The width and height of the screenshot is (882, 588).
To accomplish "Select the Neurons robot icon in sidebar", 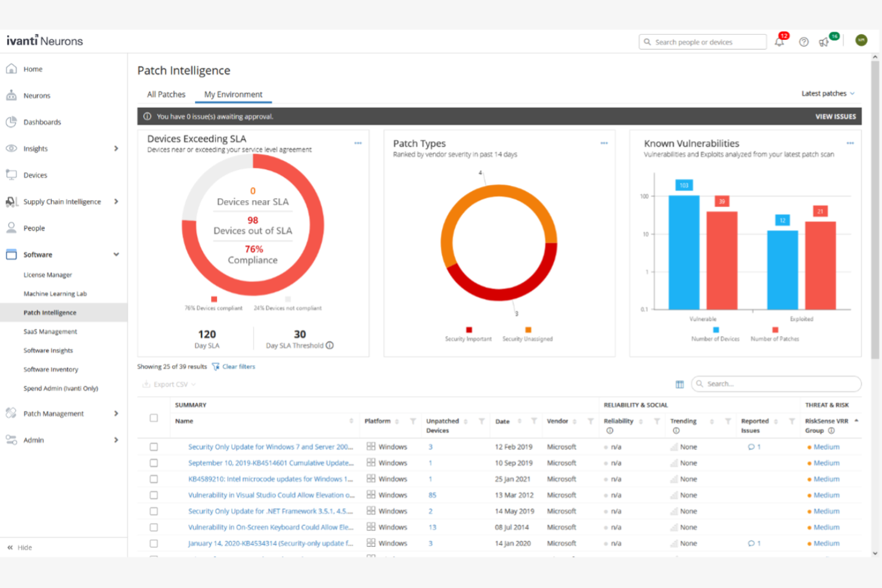I will point(12,95).
